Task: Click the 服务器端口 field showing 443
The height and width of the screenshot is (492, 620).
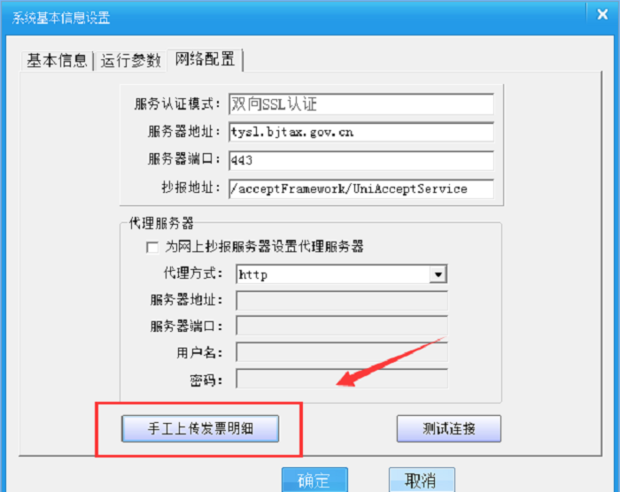Action: (361, 160)
